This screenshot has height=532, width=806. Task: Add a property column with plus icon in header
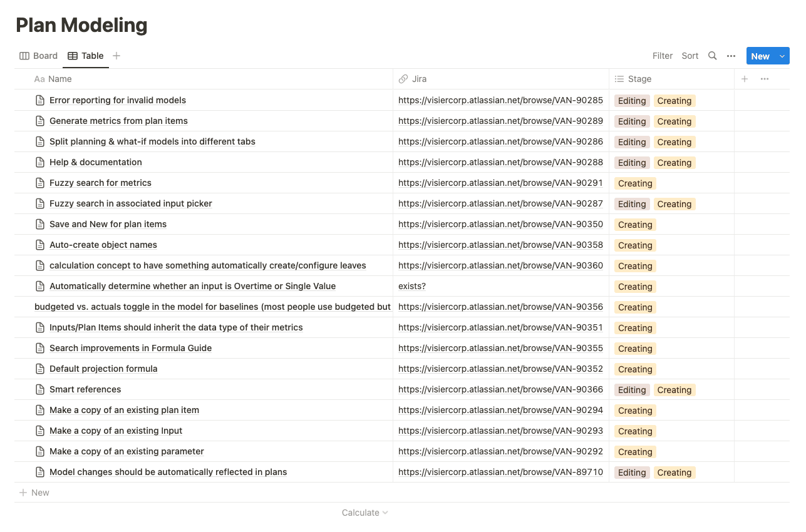tap(745, 79)
